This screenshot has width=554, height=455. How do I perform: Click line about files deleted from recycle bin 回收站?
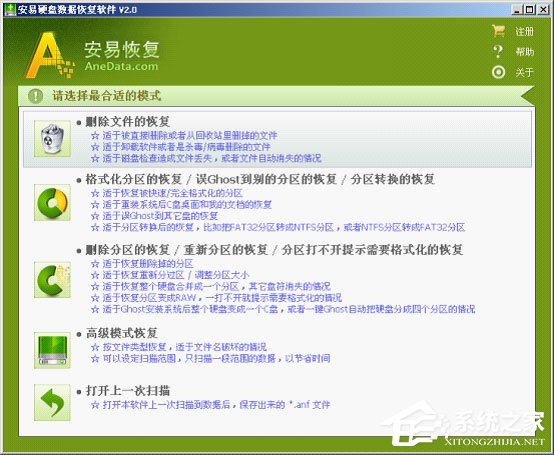pos(184,135)
